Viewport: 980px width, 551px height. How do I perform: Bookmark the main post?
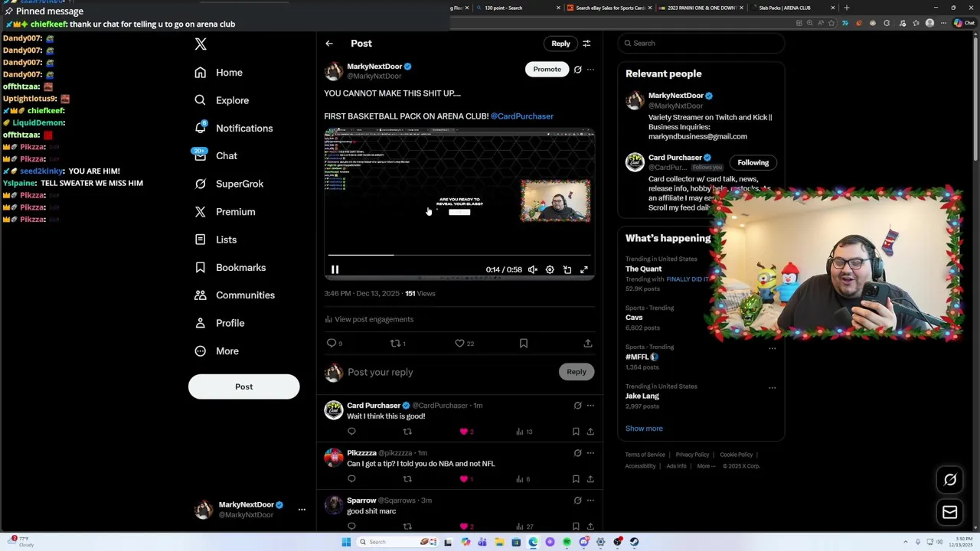524,344
